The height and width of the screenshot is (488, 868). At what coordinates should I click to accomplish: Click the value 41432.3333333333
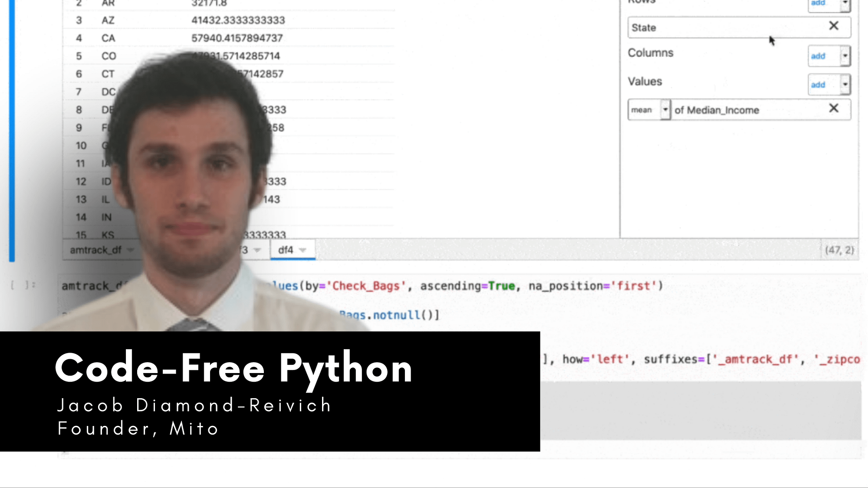(238, 20)
